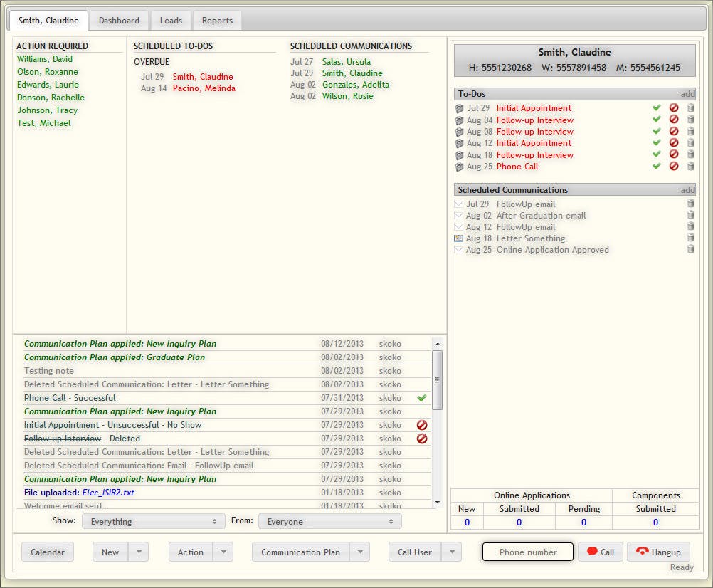
Task: Open the Pending online applications count
Action: (x=584, y=522)
